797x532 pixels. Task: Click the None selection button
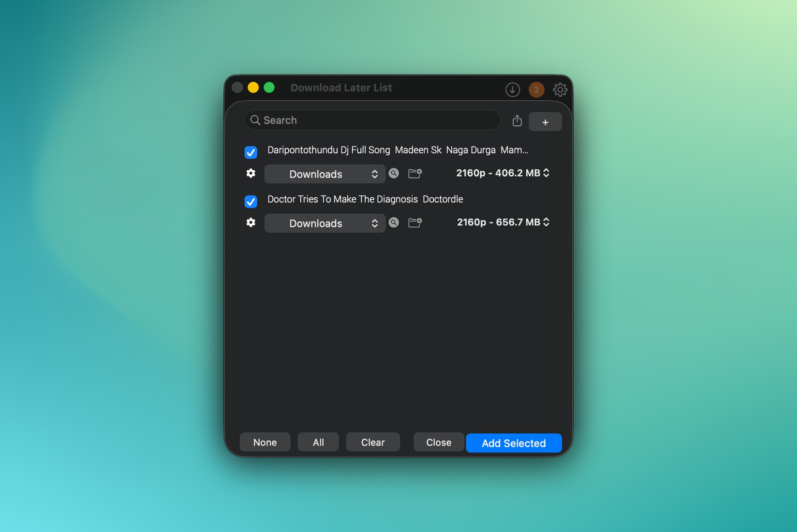tap(265, 442)
